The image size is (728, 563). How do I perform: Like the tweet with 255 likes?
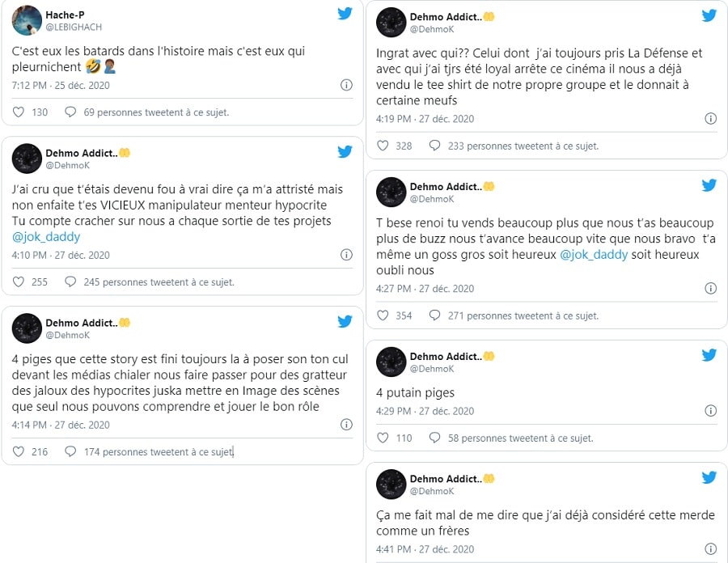pyautogui.click(x=18, y=281)
